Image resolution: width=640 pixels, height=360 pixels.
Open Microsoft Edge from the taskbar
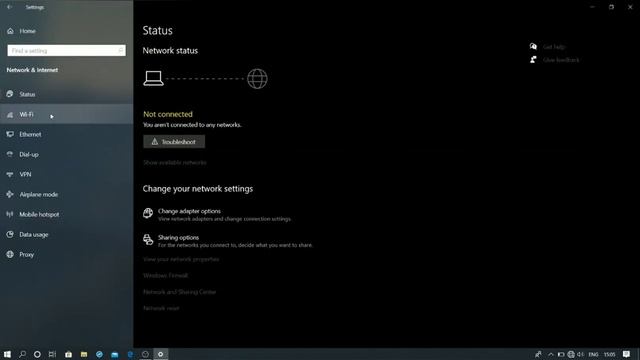130,354
